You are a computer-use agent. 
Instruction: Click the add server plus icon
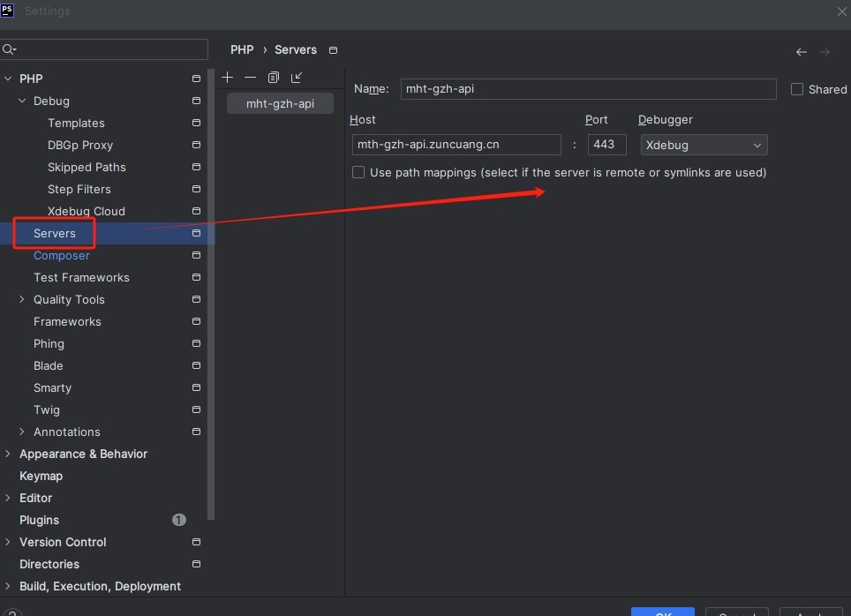point(228,78)
